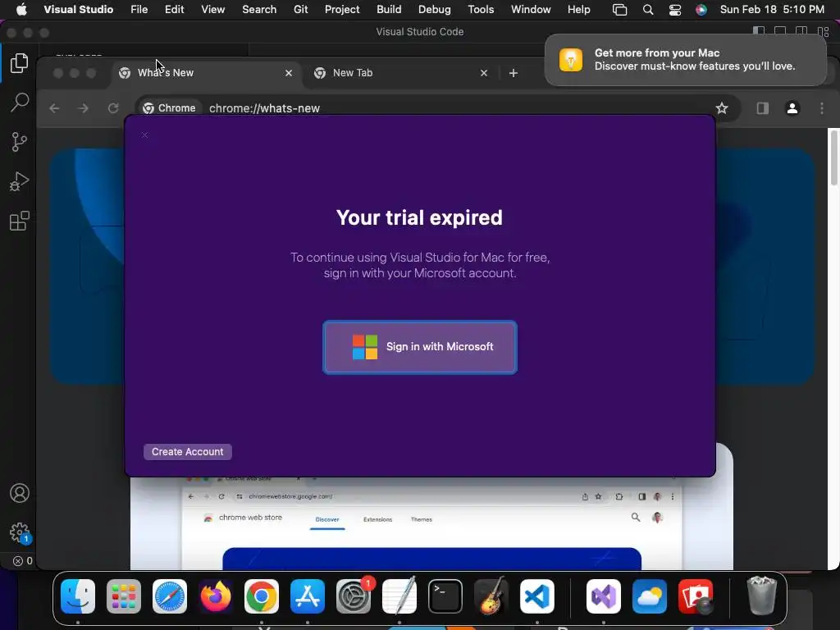Switch to the New Tab tab
This screenshot has width=840, height=630.
click(402, 73)
